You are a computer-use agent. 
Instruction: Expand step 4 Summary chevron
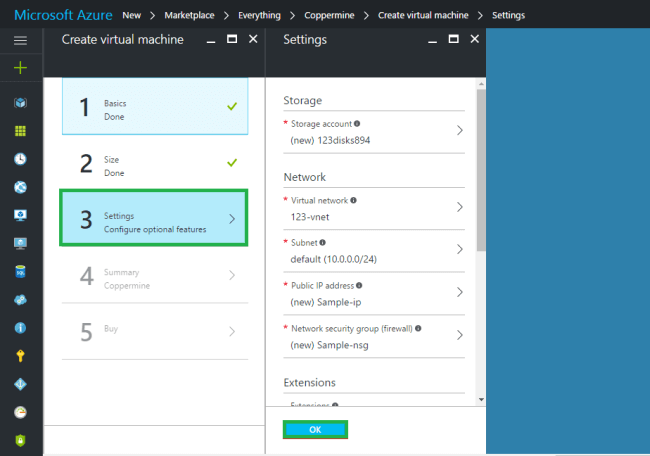coord(232,275)
